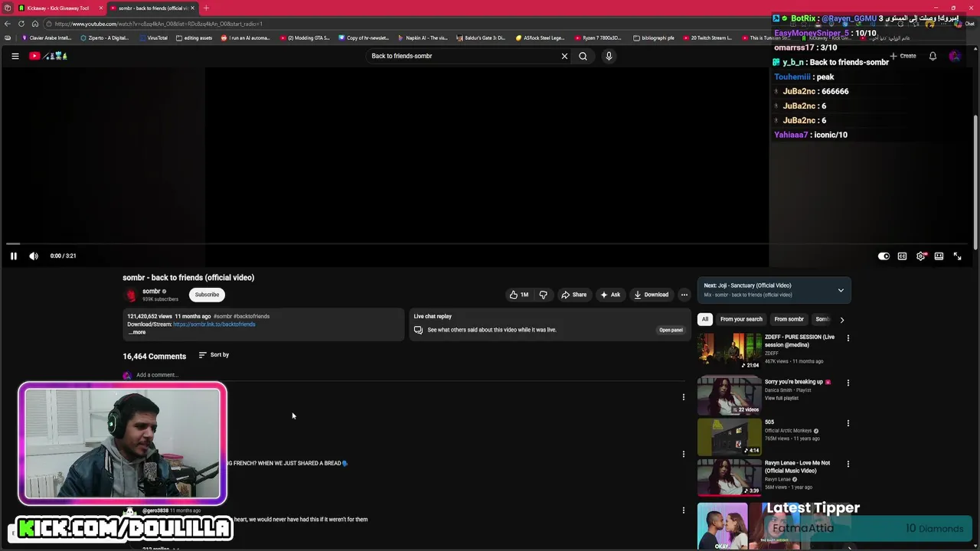Share the sombr video
This screenshot has height=551, width=980.
pyautogui.click(x=574, y=295)
